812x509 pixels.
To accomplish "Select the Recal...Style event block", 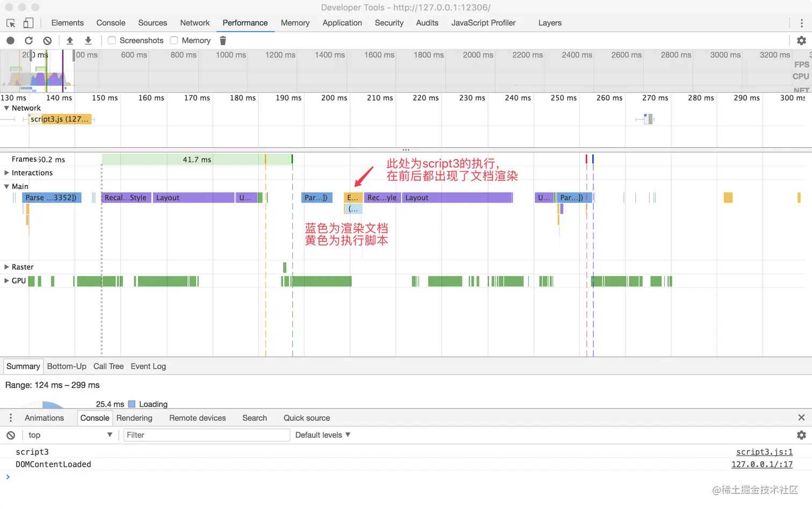I will 126,198.
